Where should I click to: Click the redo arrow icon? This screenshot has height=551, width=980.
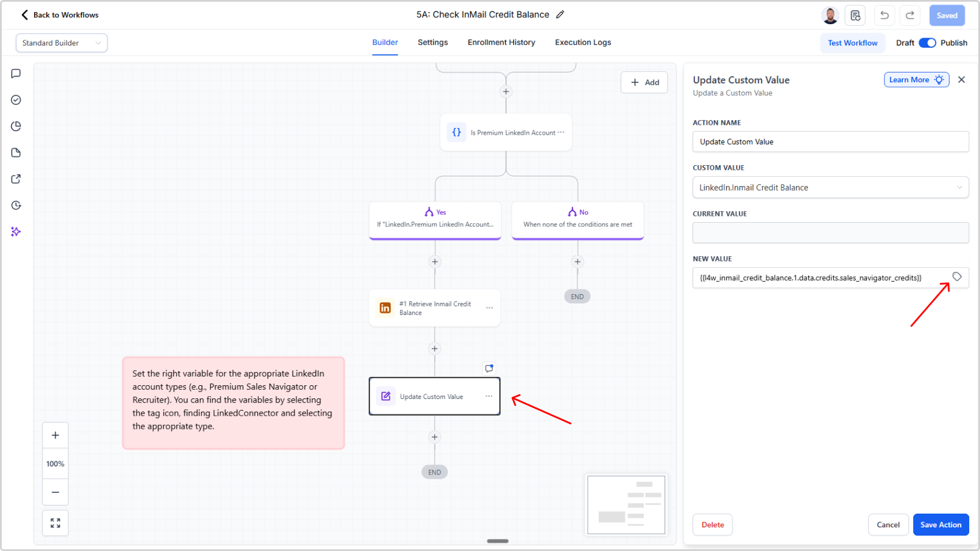click(x=910, y=16)
